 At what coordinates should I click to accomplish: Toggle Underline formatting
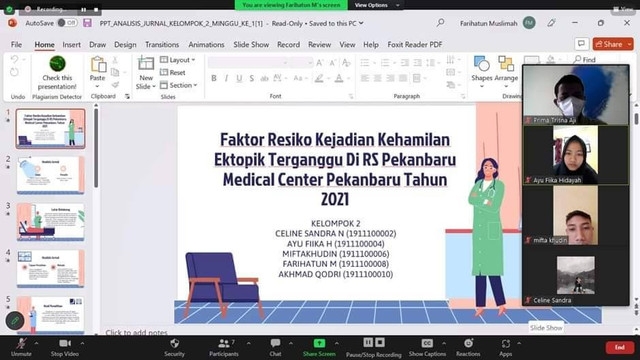pyautogui.click(x=239, y=78)
